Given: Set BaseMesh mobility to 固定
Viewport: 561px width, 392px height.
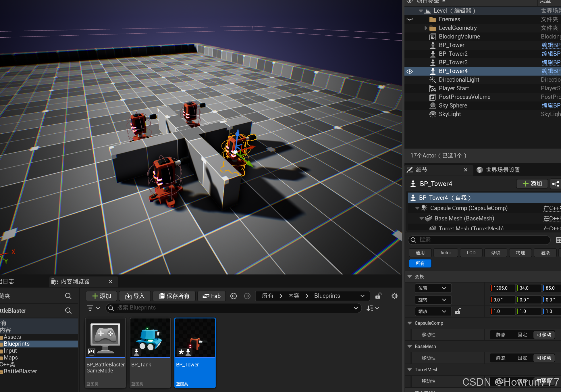Looking at the screenshot, I should pos(522,358).
